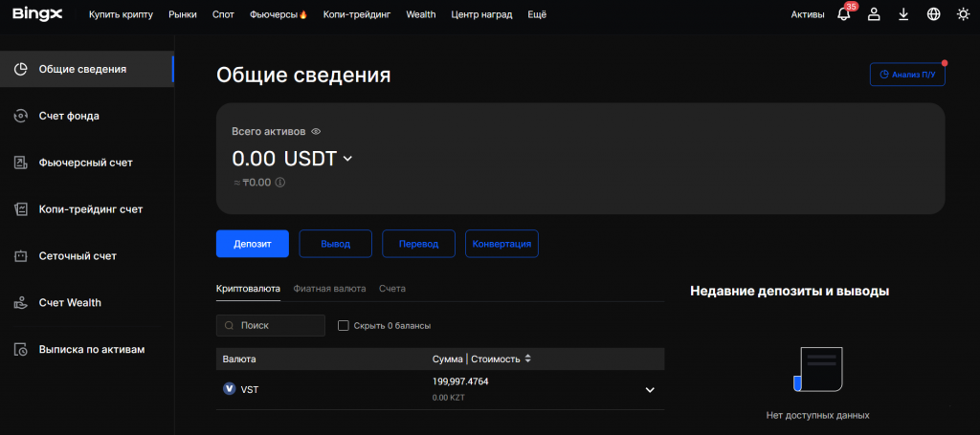
Task: Click the download app icon
Action: click(x=903, y=13)
